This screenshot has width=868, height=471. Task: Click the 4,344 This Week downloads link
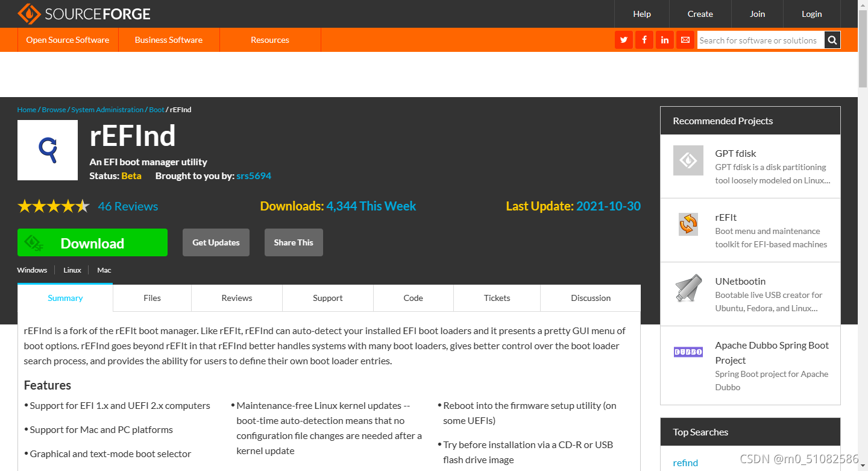click(371, 206)
